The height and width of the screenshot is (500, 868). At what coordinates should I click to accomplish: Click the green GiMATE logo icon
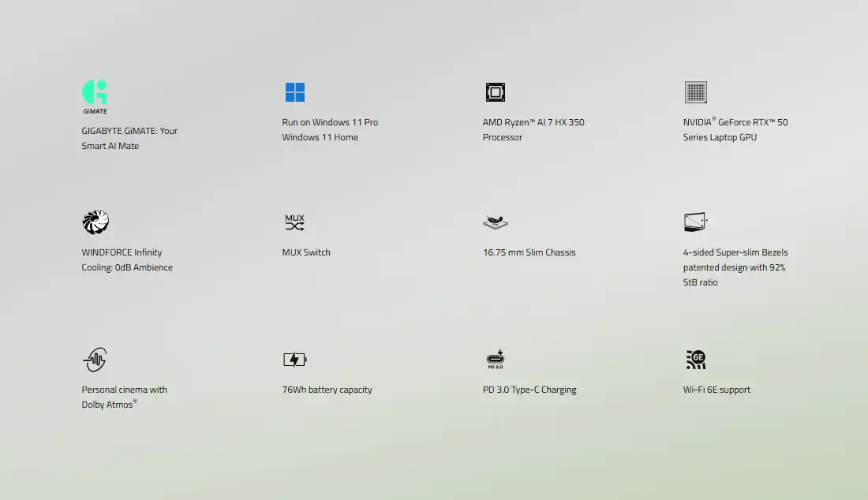point(95,96)
